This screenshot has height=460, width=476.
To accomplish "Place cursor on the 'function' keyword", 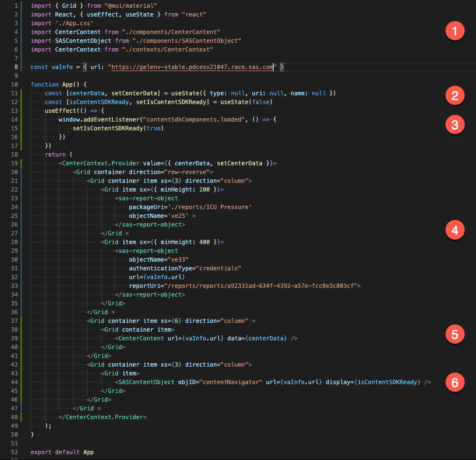I will (x=45, y=85).
